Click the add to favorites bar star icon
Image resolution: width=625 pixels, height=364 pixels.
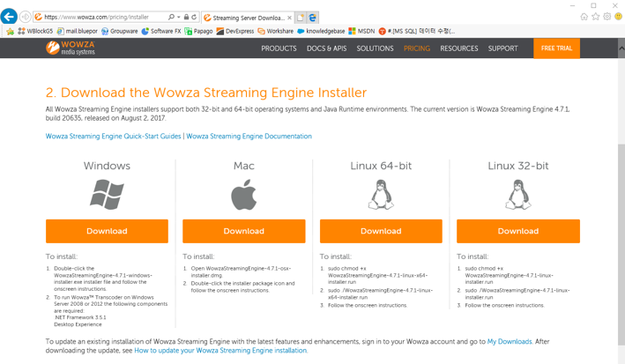pos(10,31)
